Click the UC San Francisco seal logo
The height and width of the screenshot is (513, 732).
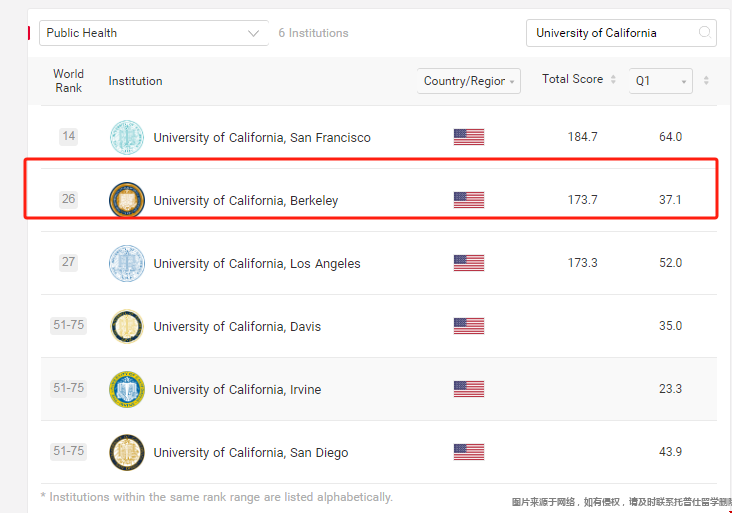127,137
